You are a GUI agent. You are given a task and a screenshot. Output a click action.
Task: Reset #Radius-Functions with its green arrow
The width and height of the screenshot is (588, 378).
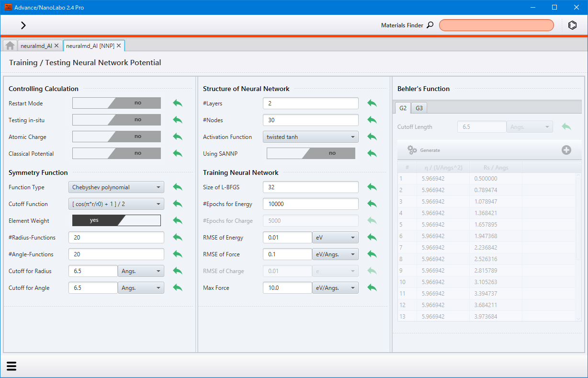(178, 238)
